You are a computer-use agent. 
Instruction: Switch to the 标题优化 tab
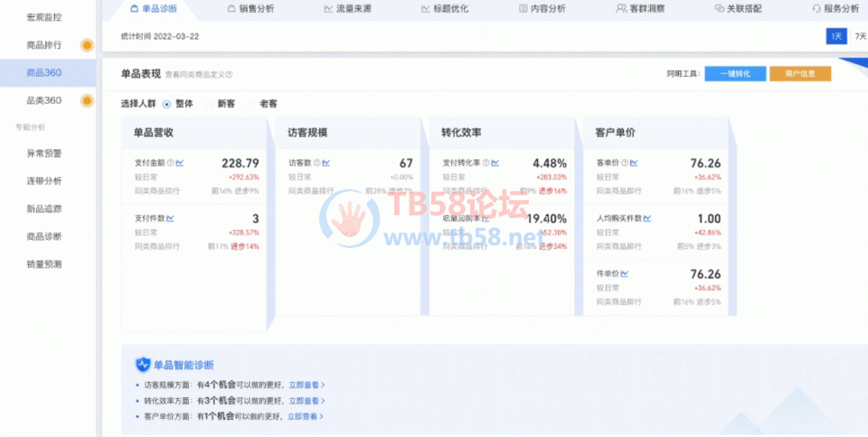tap(445, 8)
